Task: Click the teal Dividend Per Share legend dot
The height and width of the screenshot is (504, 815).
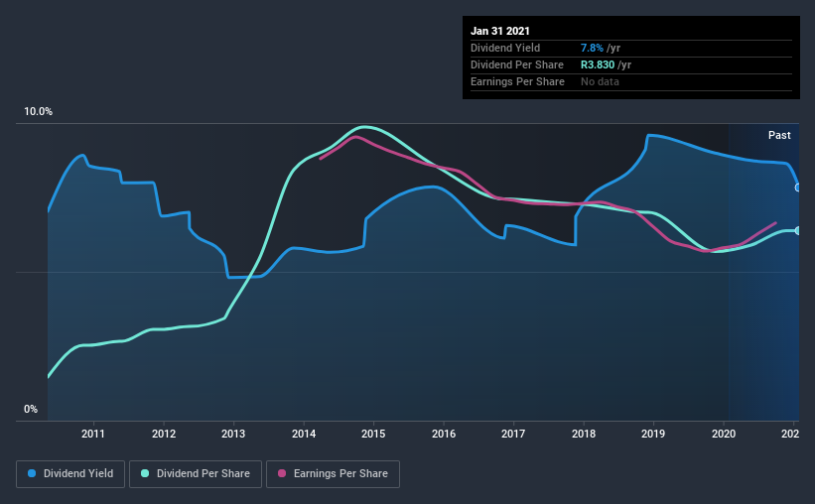Action: 145,473
